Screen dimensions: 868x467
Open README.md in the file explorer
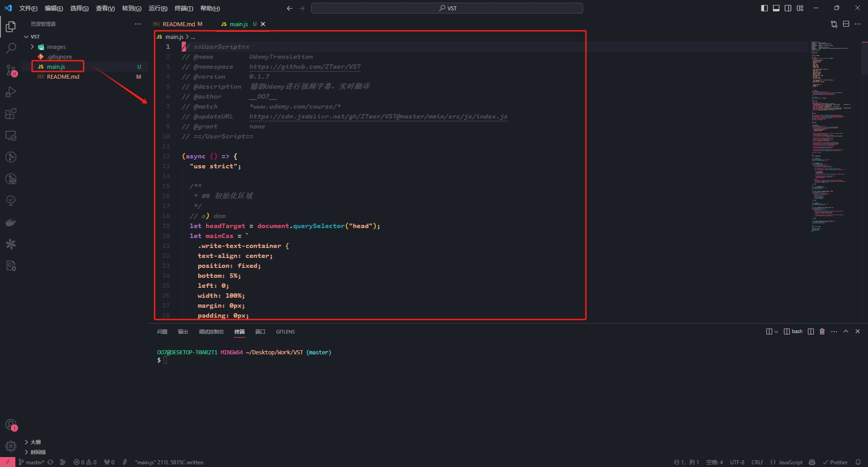point(63,76)
